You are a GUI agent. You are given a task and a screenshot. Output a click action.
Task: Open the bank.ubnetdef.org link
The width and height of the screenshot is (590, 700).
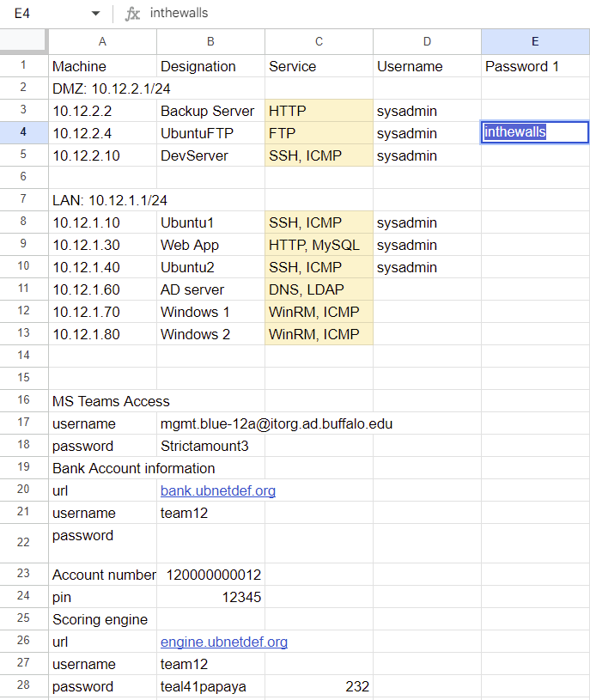(217, 491)
